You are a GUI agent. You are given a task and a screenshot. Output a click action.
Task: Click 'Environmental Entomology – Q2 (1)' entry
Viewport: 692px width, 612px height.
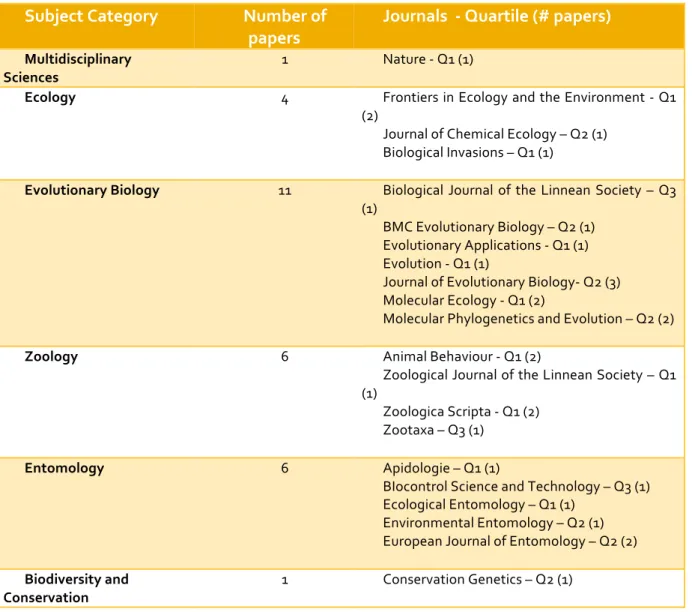pyautogui.click(x=493, y=523)
